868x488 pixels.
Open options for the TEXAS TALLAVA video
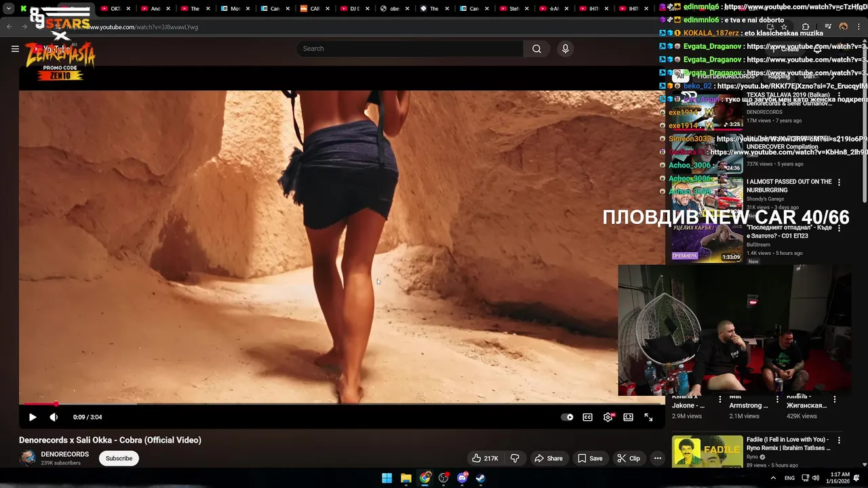click(x=839, y=96)
